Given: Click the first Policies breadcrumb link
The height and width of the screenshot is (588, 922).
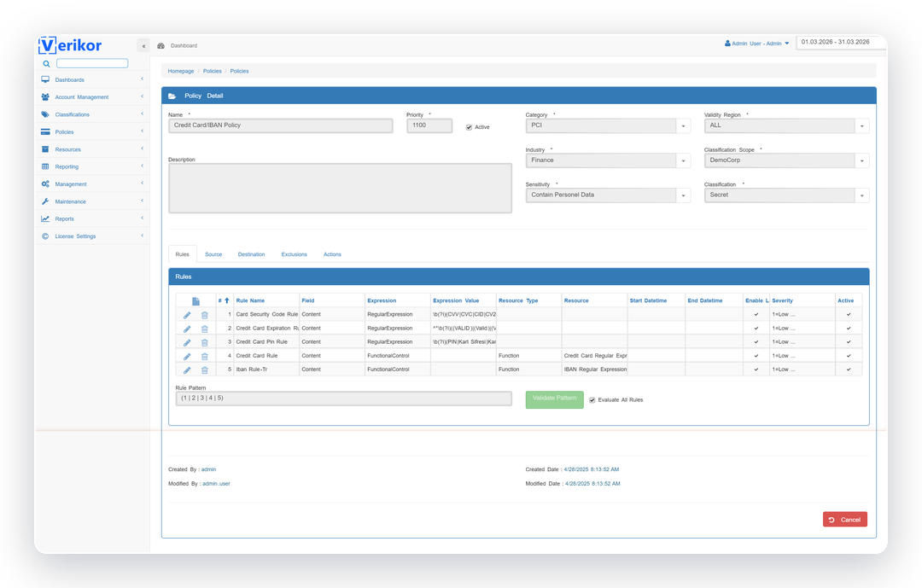Looking at the screenshot, I should coord(213,71).
